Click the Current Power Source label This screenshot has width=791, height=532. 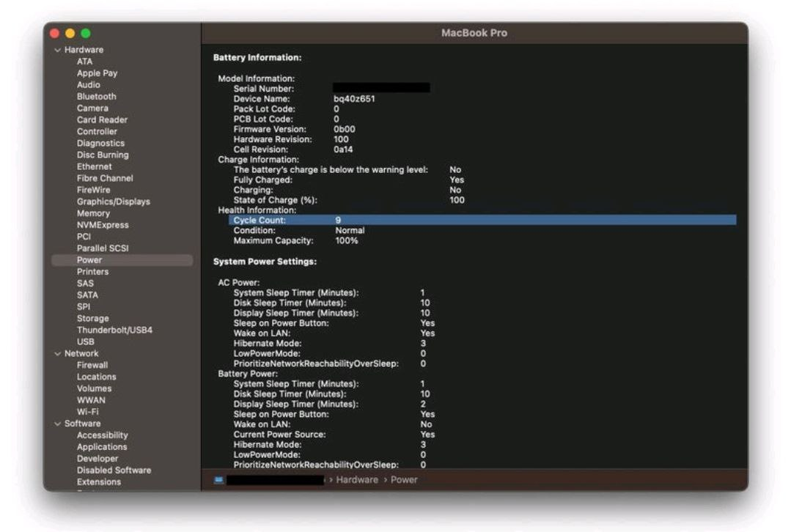click(x=279, y=435)
